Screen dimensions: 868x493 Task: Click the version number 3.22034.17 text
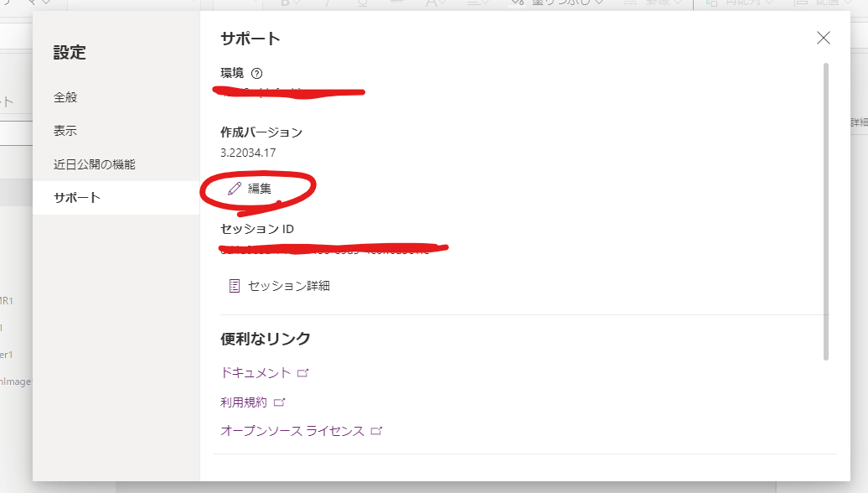pos(248,153)
